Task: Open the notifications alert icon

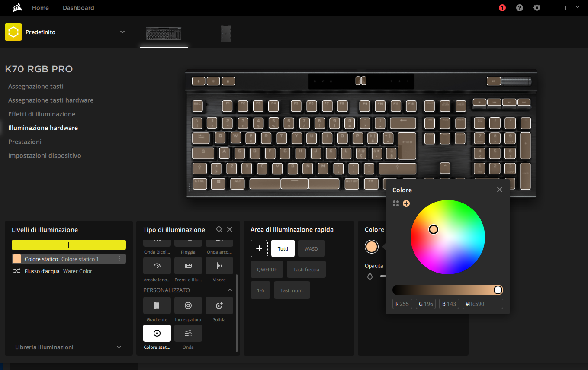Action: (x=502, y=8)
